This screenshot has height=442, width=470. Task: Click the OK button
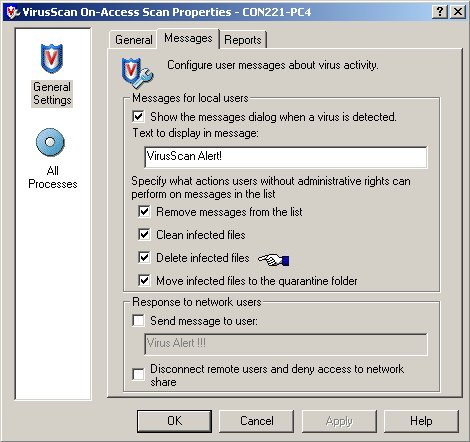tap(174, 421)
